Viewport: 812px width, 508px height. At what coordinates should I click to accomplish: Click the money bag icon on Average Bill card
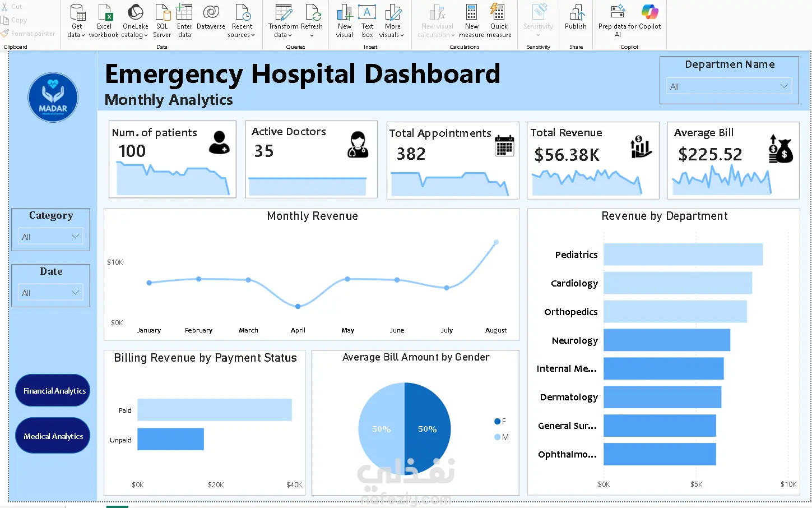click(781, 149)
